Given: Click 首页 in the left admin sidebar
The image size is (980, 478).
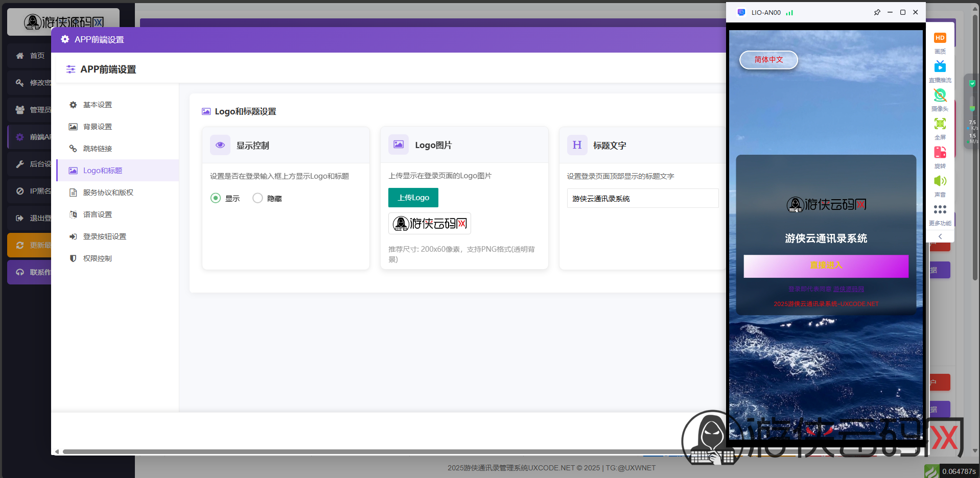Looking at the screenshot, I should click(x=30, y=56).
